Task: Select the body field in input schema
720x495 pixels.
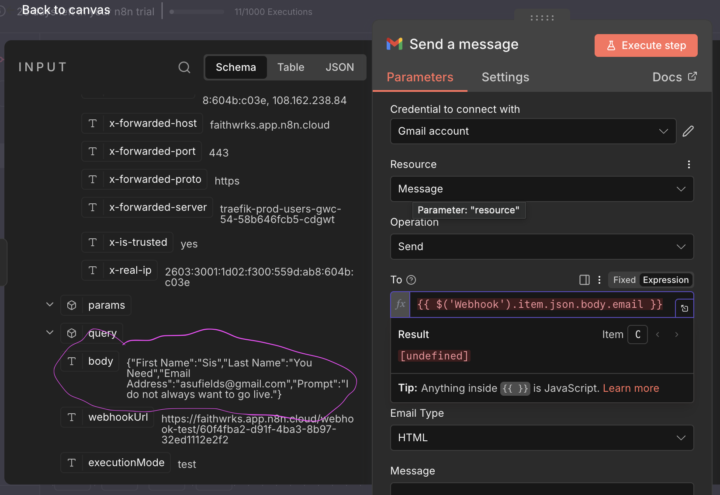Action: click(x=100, y=361)
